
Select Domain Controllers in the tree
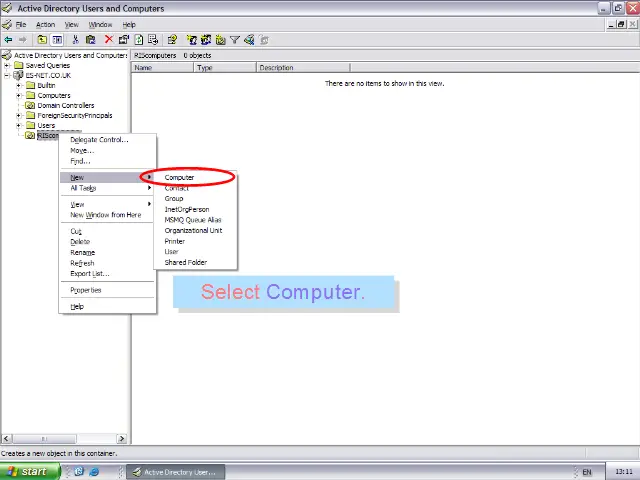point(65,105)
